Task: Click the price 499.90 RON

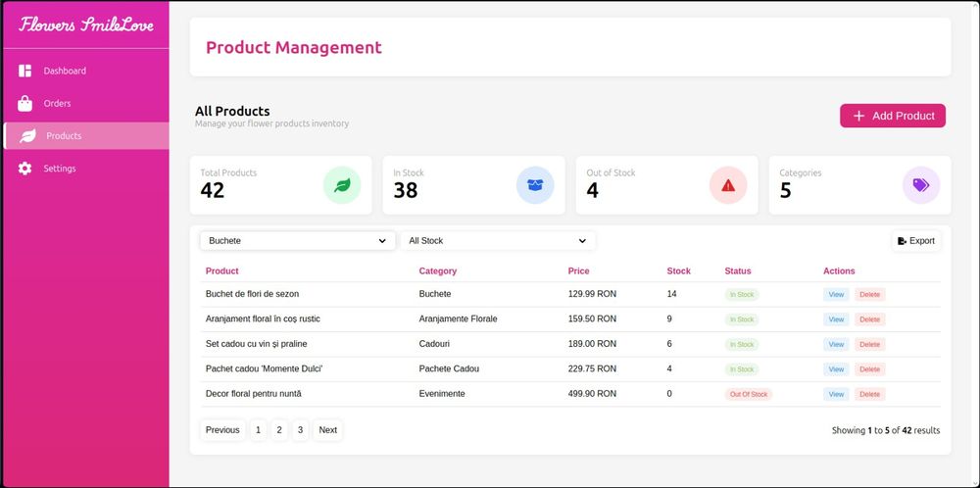Action: (592, 394)
